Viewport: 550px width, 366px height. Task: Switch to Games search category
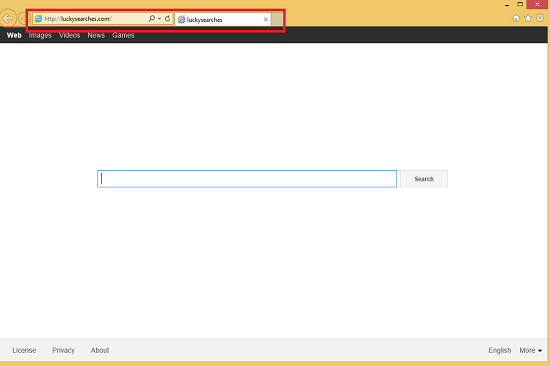[x=123, y=35]
